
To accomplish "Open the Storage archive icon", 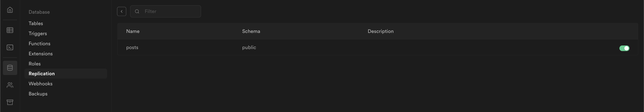I will 10,102.
